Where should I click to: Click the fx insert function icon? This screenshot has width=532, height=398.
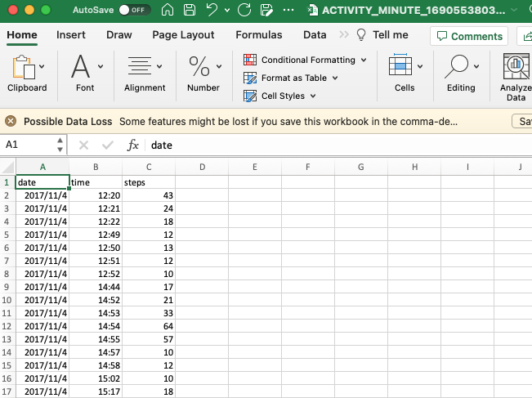tap(132, 145)
